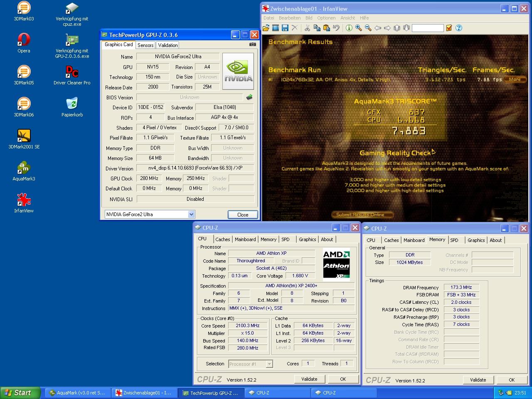The height and width of the screenshot is (399, 532).
Task: Click the system tray clock showing 23:51
Action: tap(520, 393)
